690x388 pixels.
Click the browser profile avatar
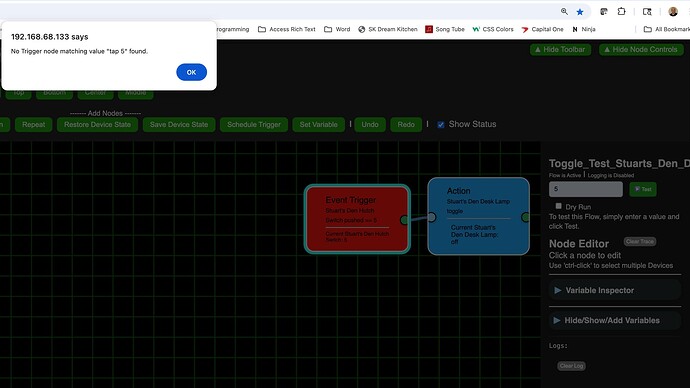[x=673, y=11]
